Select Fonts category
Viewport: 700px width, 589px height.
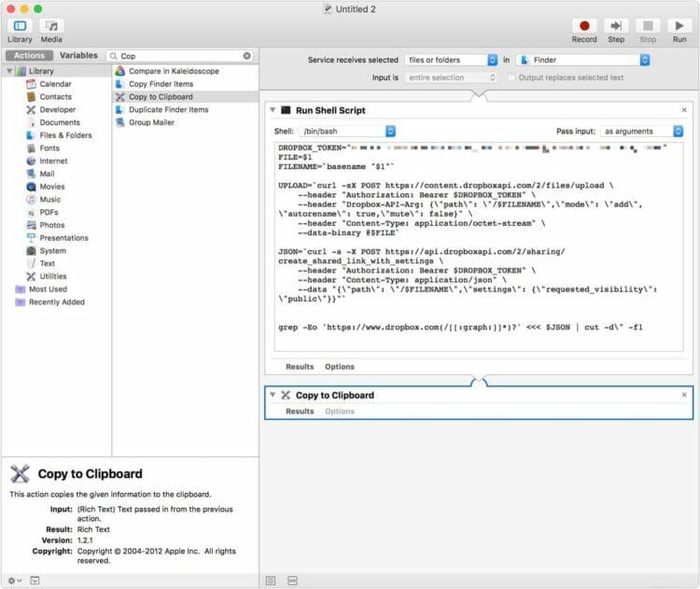click(49, 147)
